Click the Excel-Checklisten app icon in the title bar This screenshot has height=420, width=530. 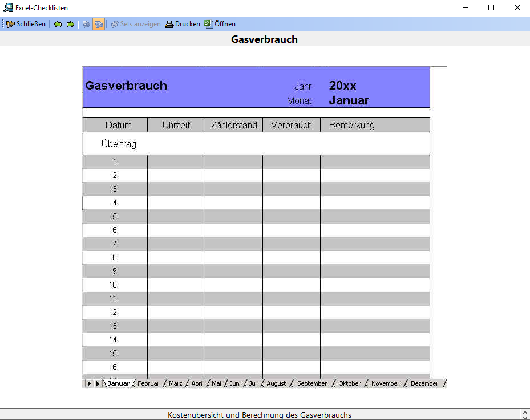point(8,7)
